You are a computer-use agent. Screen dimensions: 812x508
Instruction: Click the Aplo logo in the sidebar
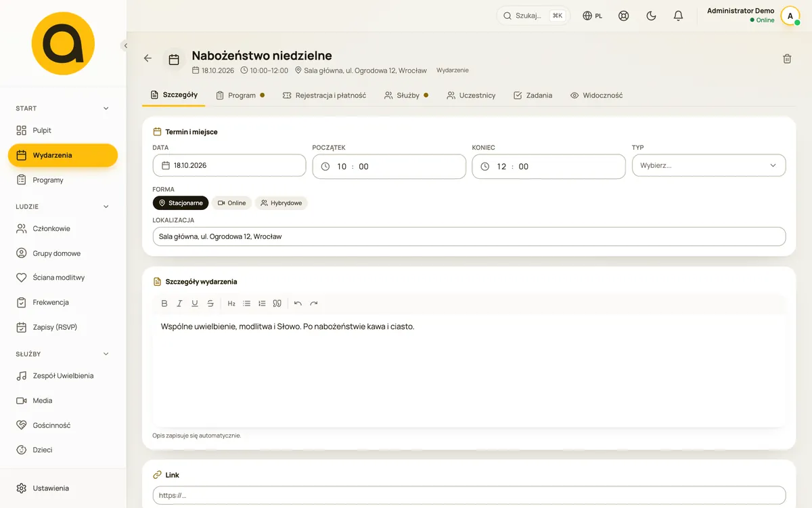(x=63, y=43)
